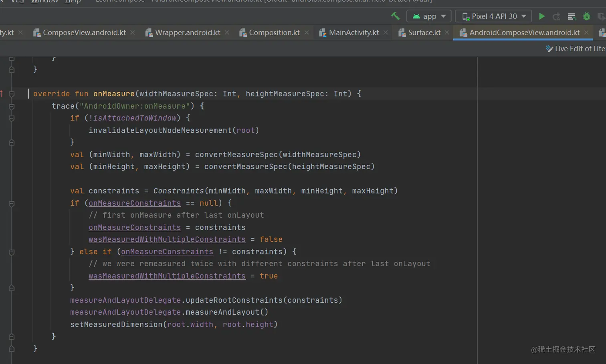The image size is (606, 364).
Task: Click the overridden method gutter arrow
Action: coord(2,93)
